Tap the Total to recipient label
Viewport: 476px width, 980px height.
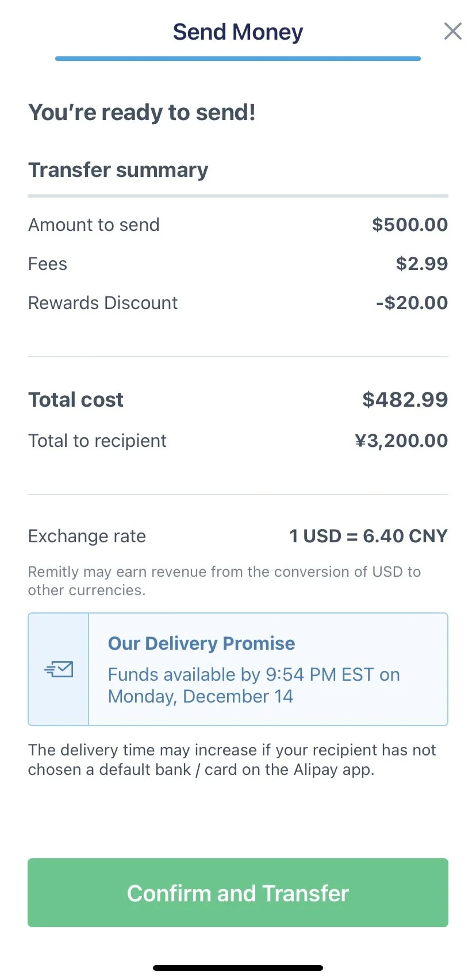97,441
